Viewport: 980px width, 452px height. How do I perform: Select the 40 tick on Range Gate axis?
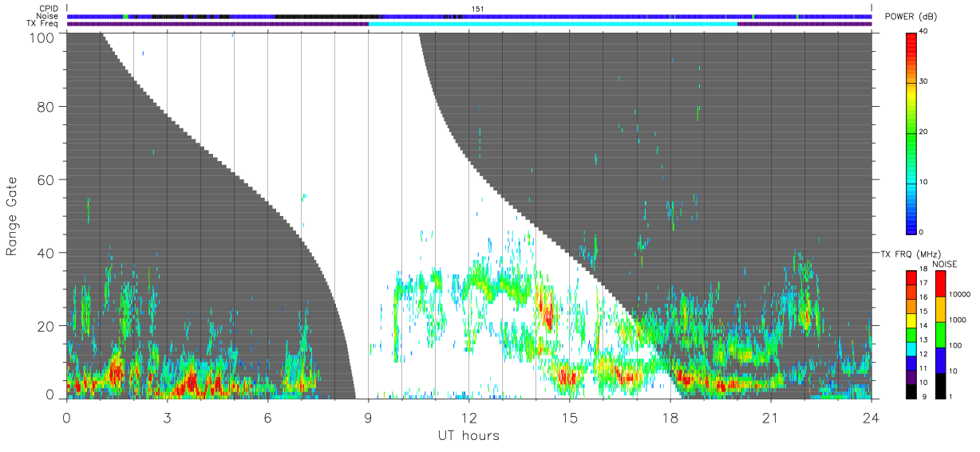coord(47,253)
